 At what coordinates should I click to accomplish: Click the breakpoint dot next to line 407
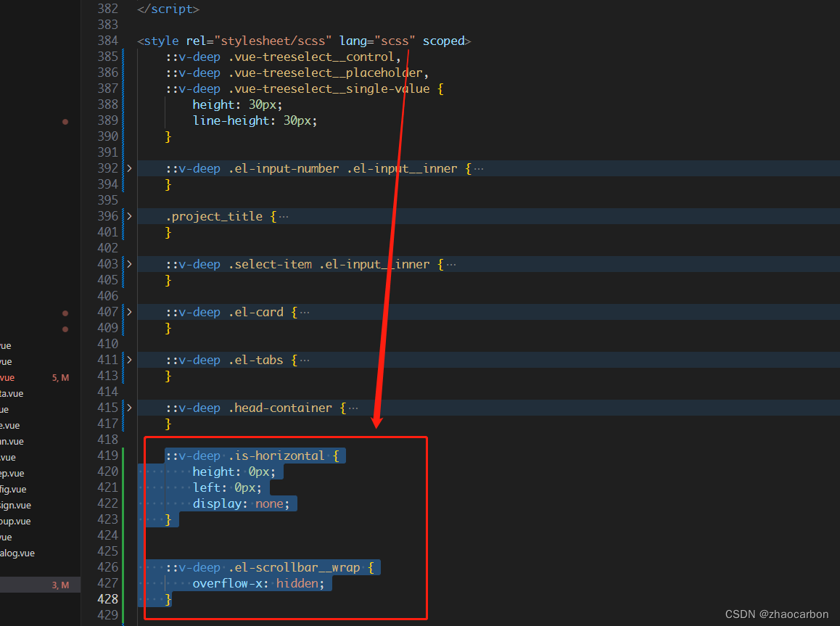pyautogui.click(x=65, y=313)
